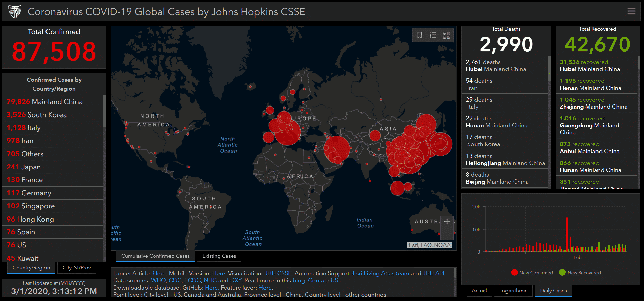Viewport: 644px width, 301px height.
Task: Switch to Cumulative Confirmed Cases tab
Action: coord(155,256)
